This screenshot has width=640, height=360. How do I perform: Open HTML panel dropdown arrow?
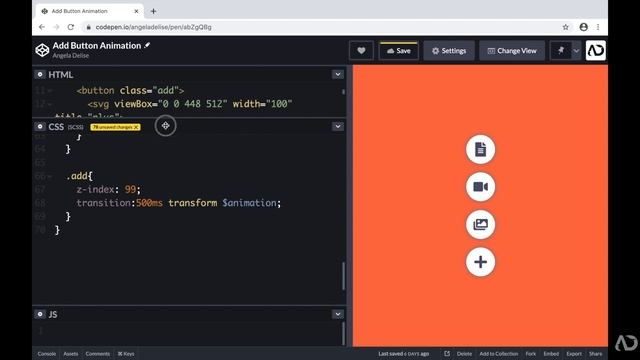(338, 74)
